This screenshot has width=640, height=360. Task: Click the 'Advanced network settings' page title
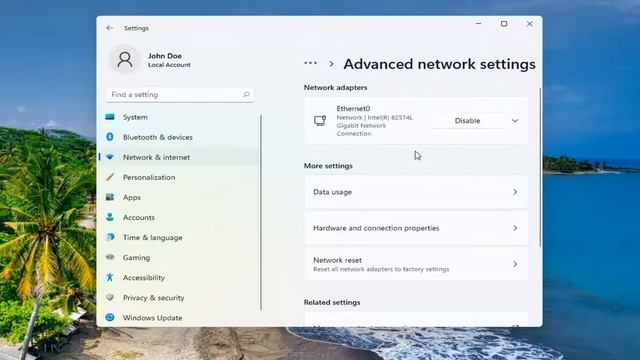439,64
